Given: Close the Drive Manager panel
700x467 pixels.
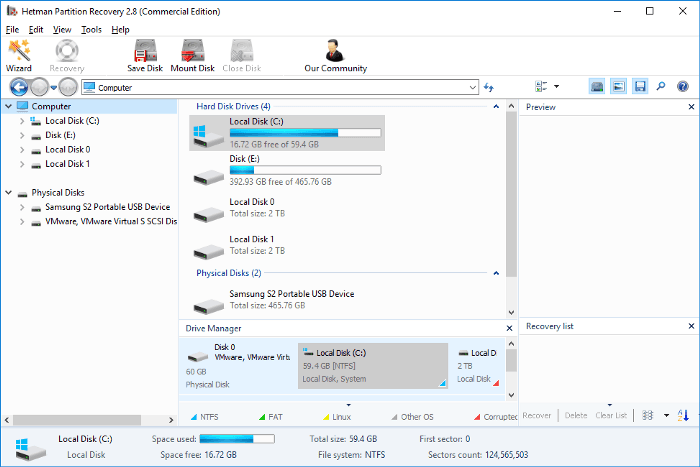Looking at the screenshot, I should [509, 328].
